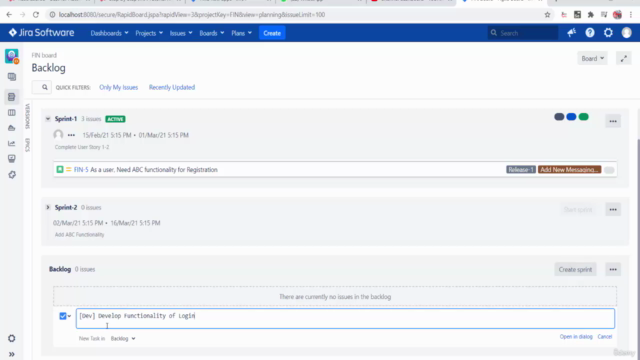Click the FIN project avatar in sidebar
This screenshot has height=360, width=640.
(x=11, y=56)
